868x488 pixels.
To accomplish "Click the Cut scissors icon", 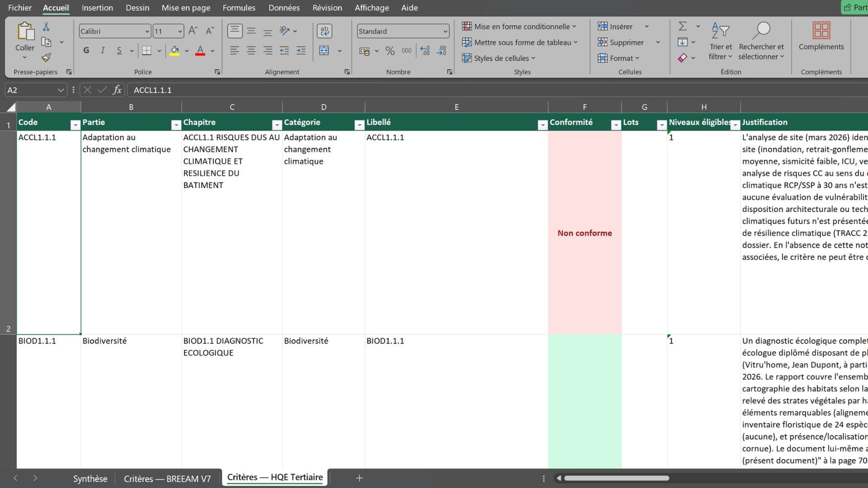I will coord(46,27).
